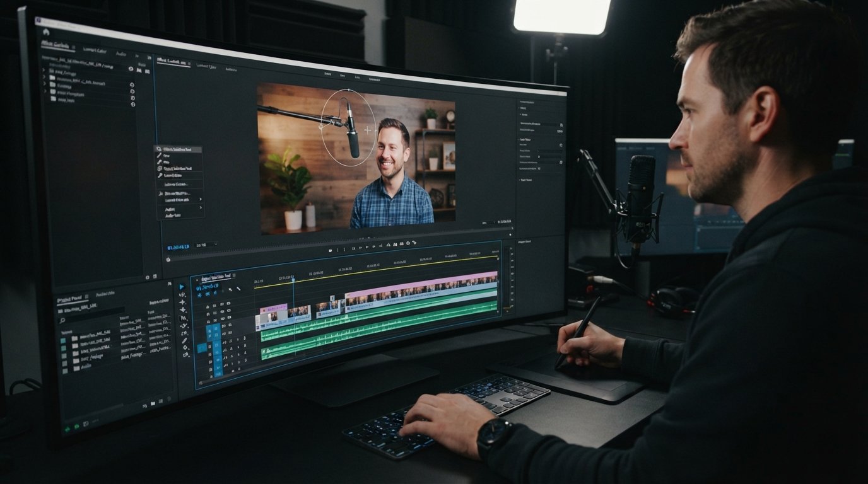Select the upper green audio waveform clip
The width and height of the screenshot is (868, 484).
pos(380,315)
